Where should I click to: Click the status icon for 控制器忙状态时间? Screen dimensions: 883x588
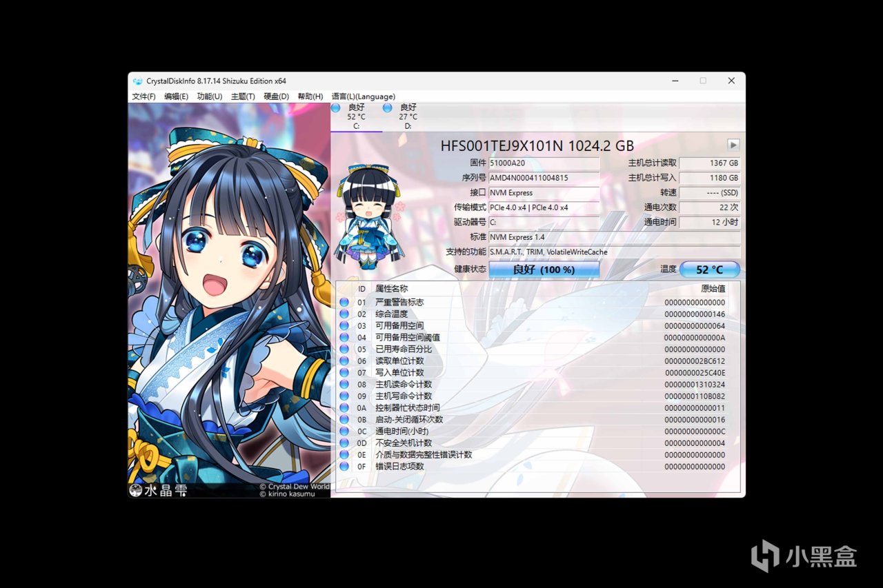[x=344, y=407]
